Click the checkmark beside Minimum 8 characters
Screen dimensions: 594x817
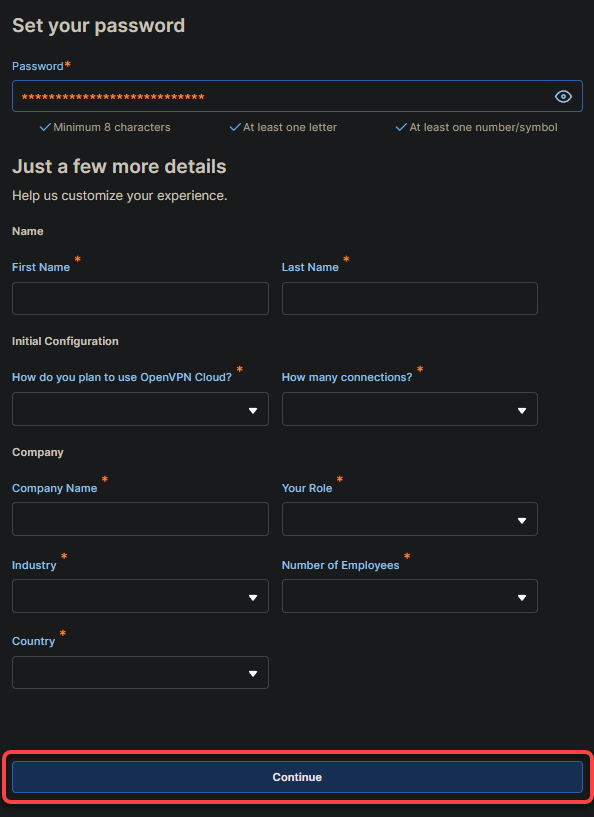[45, 127]
